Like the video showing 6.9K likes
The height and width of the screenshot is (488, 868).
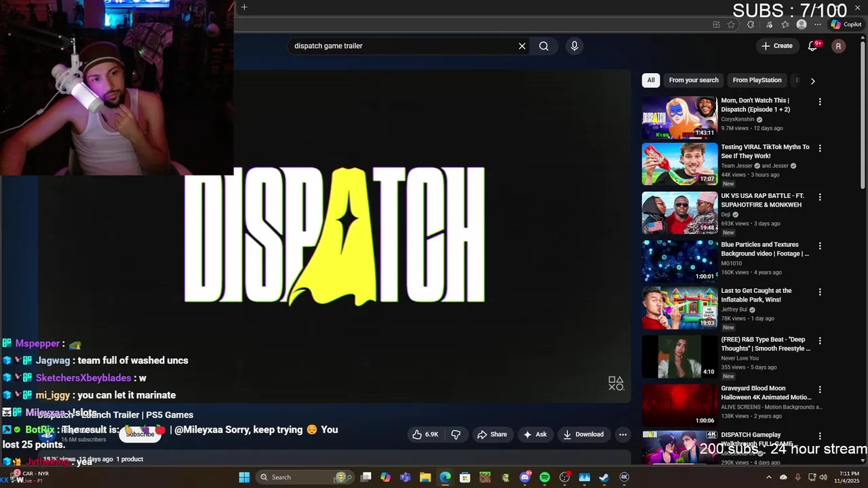(x=425, y=434)
